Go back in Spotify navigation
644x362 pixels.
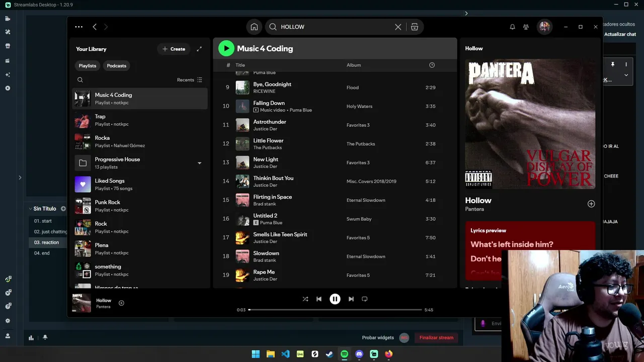pos(95,27)
